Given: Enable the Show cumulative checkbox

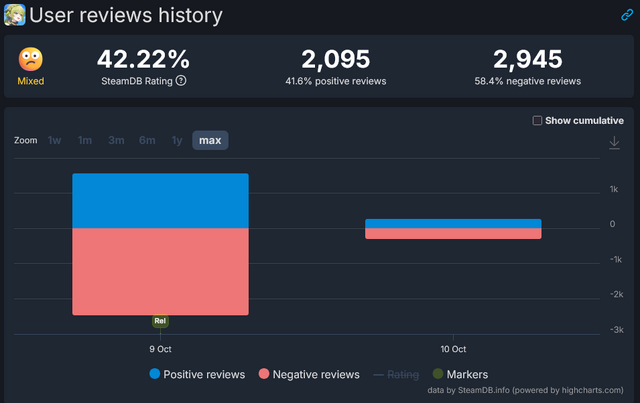Looking at the screenshot, I should tap(538, 121).
